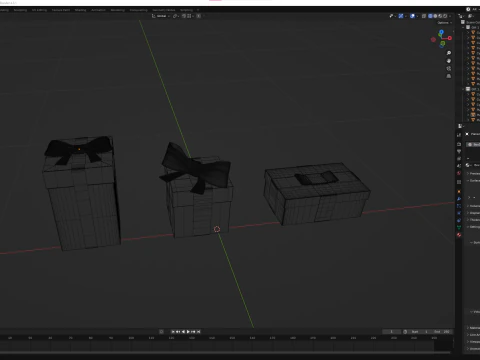
Task: Collapse the second collection in the outliner
Action: tap(464, 89)
